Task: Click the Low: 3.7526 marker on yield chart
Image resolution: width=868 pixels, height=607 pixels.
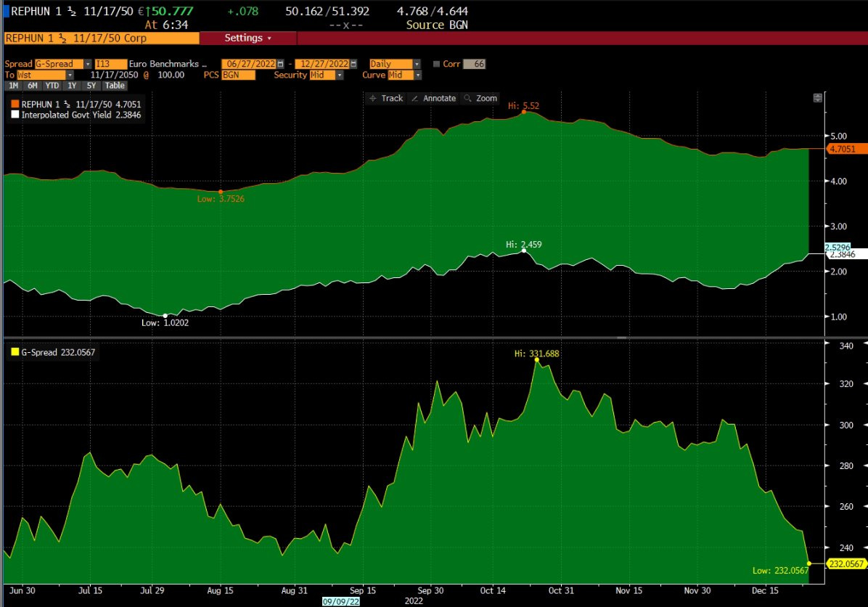Action: coord(221,192)
